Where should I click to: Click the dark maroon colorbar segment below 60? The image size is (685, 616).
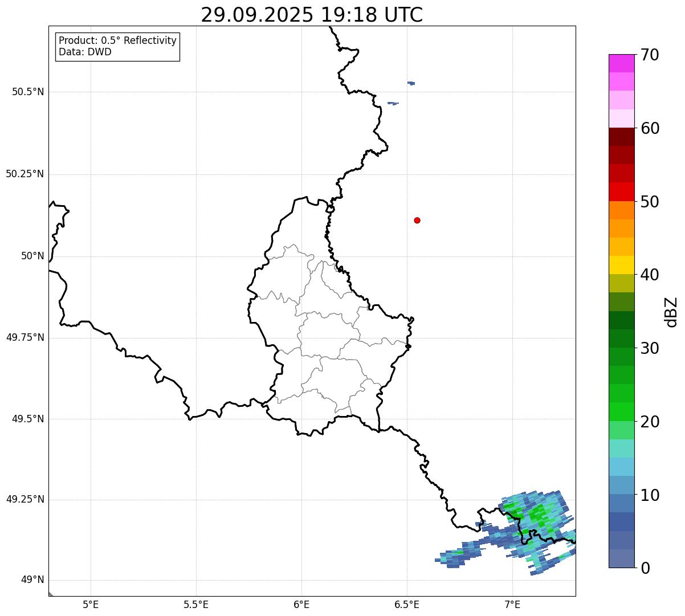[622, 137]
